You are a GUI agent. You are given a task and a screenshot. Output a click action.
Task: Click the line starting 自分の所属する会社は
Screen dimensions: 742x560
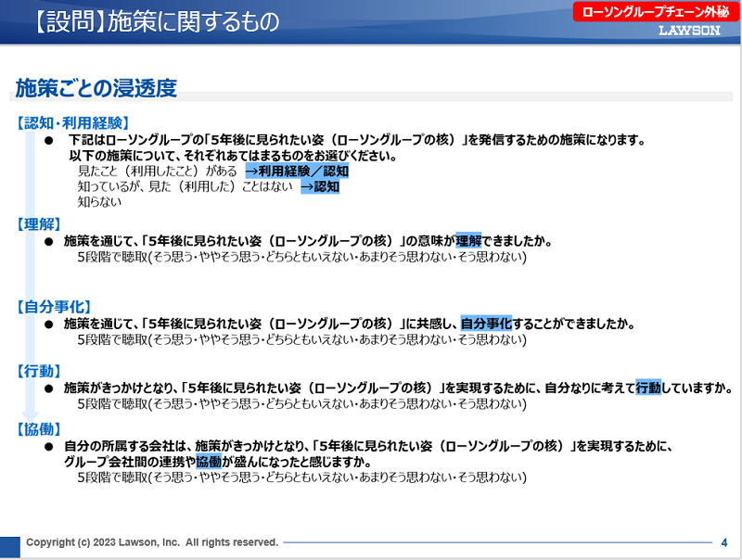click(367, 446)
